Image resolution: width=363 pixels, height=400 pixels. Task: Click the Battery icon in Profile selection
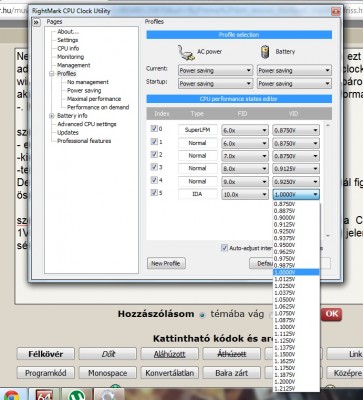265,52
